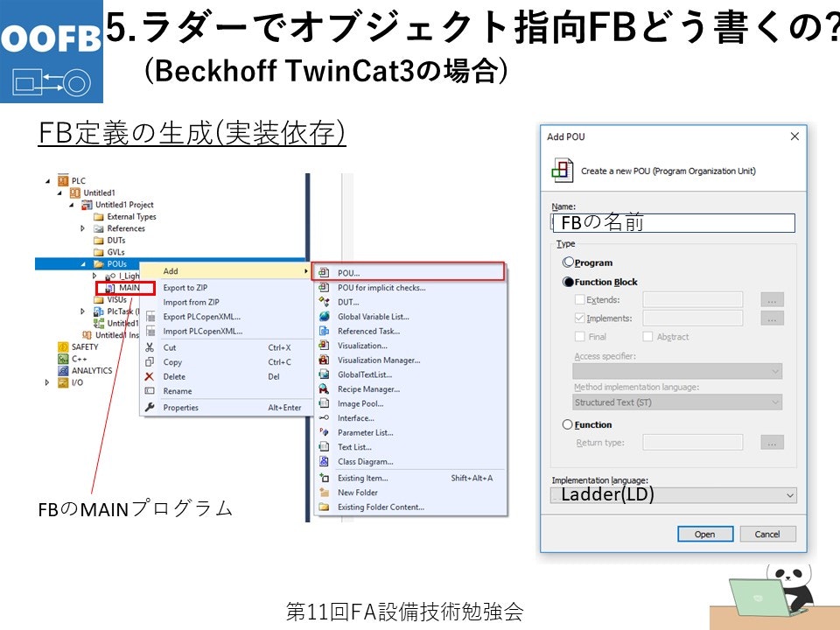Choose Text List... entry
Screen dimensions: 840x630
pos(354,447)
